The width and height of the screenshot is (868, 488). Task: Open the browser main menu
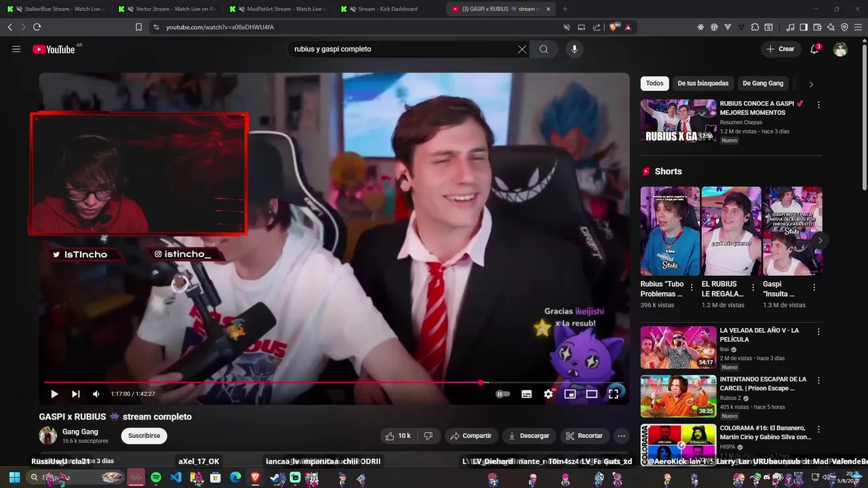point(858,27)
